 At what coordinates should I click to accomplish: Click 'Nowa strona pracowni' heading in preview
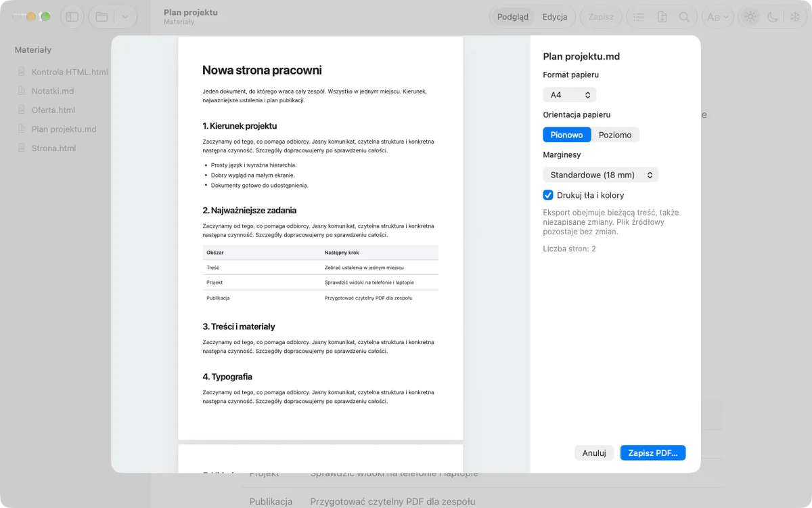click(x=262, y=70)
